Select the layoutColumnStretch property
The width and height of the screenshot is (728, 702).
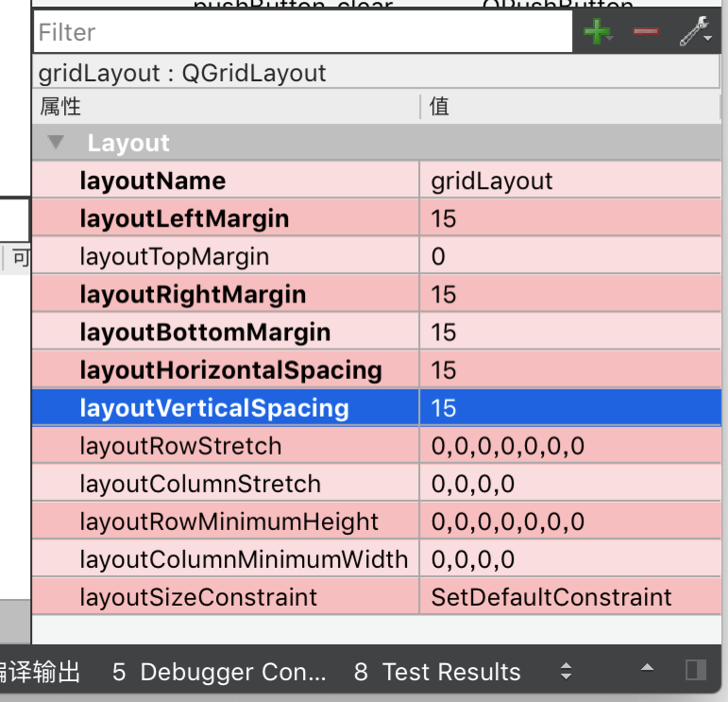coord(226,483)
